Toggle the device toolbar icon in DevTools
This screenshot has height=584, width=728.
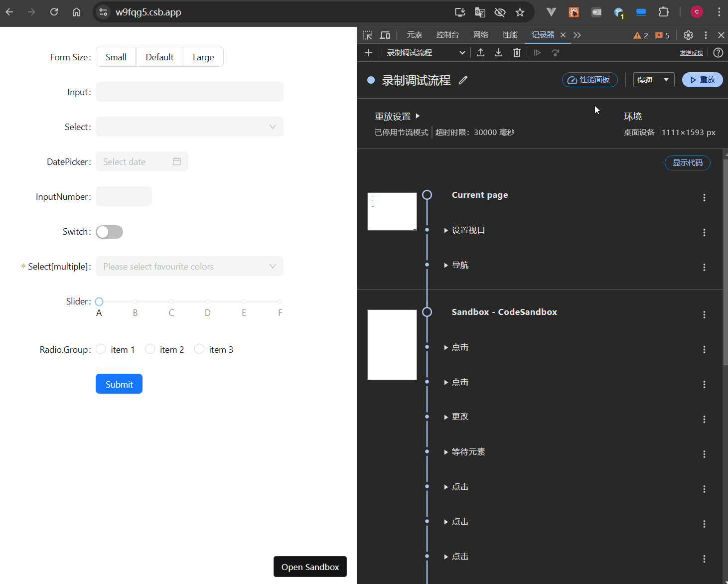coord(385,35)
